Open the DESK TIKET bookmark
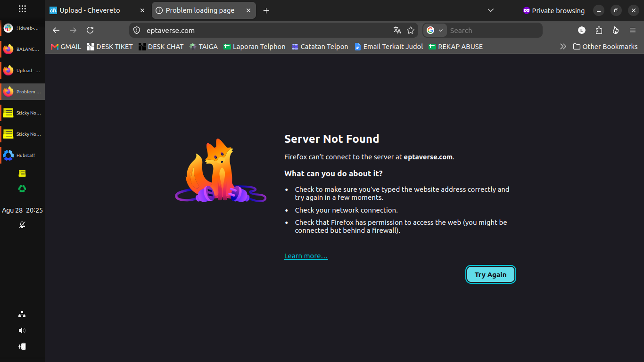644x362 pixels. [110, 47]
